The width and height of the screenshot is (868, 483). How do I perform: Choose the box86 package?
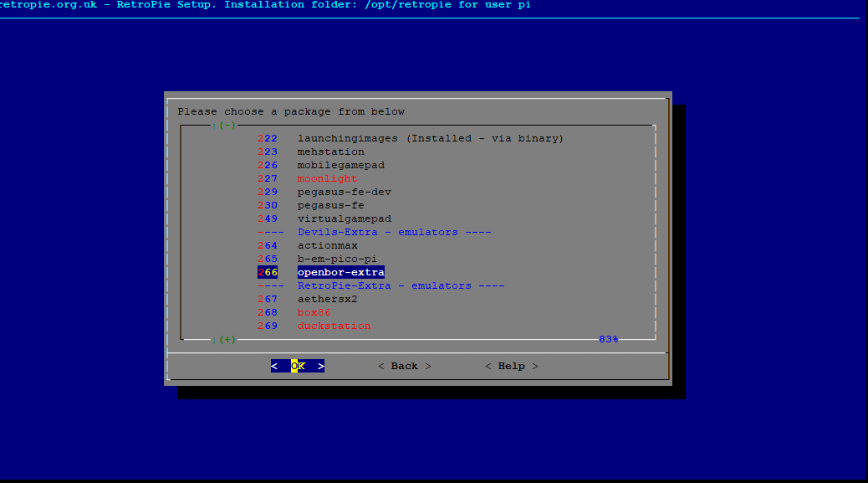pyautogui.click(x=314, y=312)
